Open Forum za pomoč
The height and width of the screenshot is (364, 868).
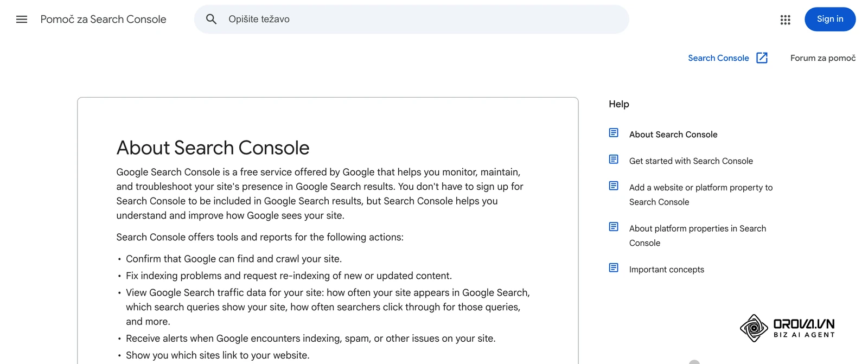[x=822, y=58]
